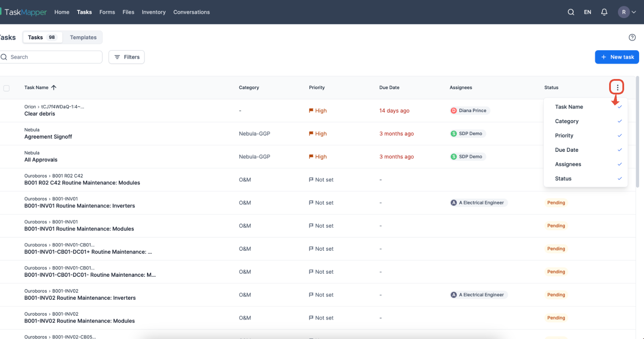Click Pending status on B001-INV01 Inverters row
The width and height of the screenshot is (644, 339).
click(556, 203)
